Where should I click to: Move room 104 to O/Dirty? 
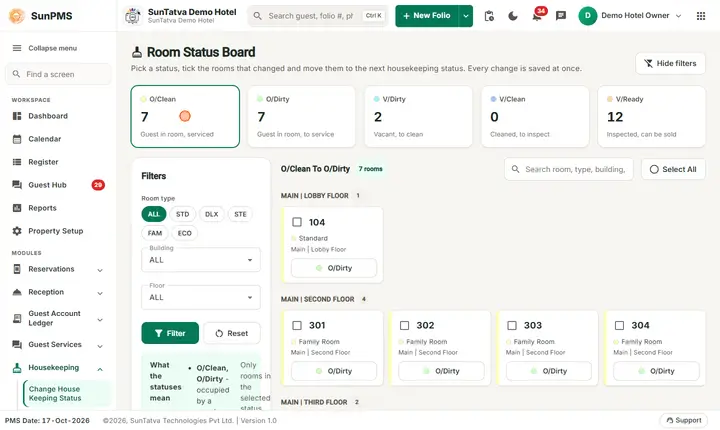tap(334, 268)
